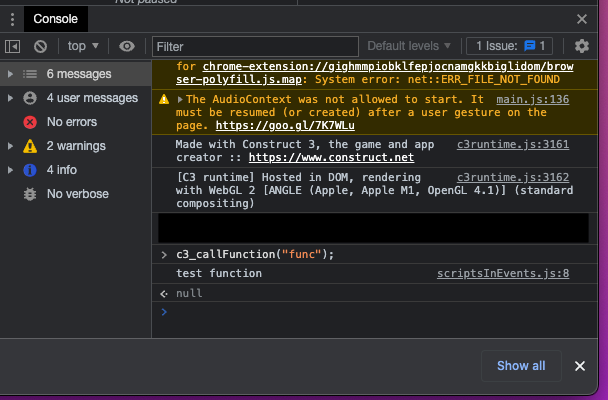This screenshot has width=608, height=400.
Task: Open the Default levels dropdown
Action: 409,46
